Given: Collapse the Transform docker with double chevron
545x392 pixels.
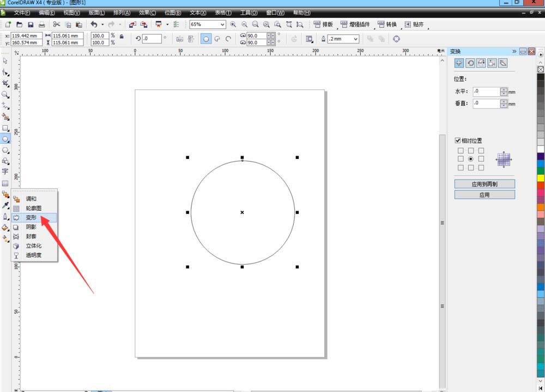Looking at the screenshot, I should point(514,51).
